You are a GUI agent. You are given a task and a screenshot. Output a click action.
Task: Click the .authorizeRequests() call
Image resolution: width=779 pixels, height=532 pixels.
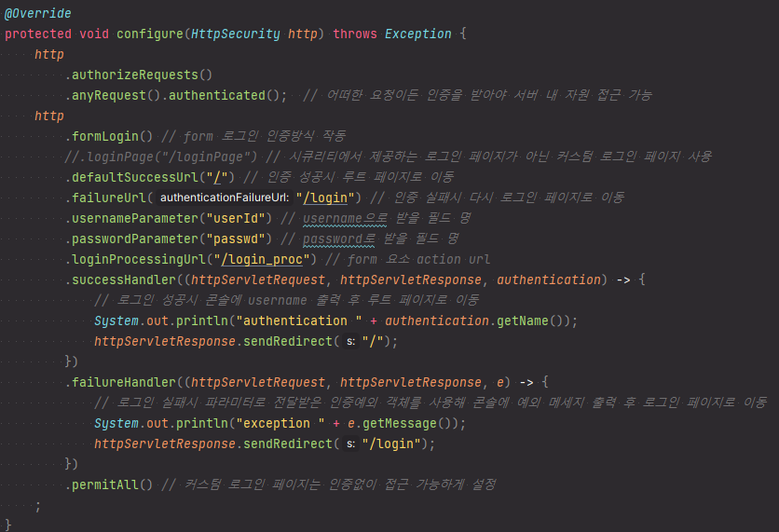pos(139,75)
